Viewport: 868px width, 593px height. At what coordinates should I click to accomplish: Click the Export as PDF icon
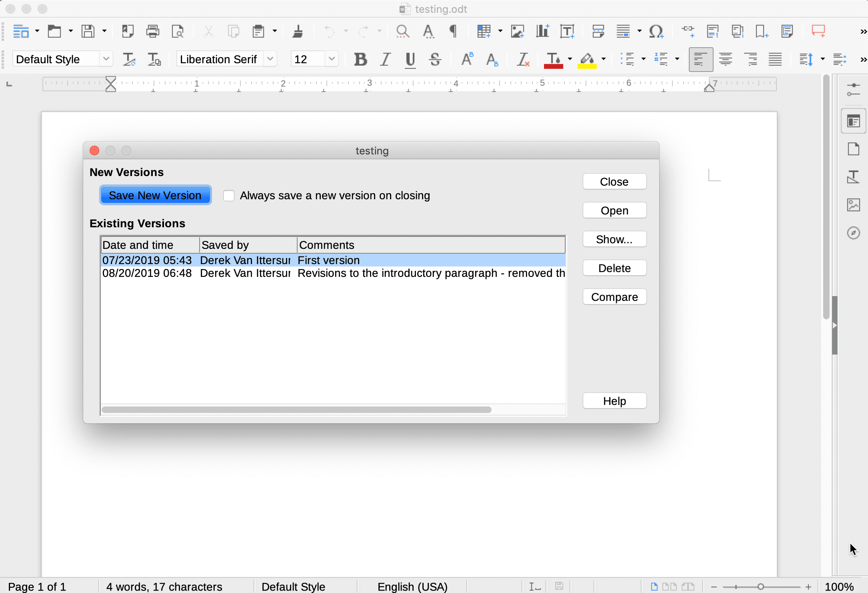128,31
